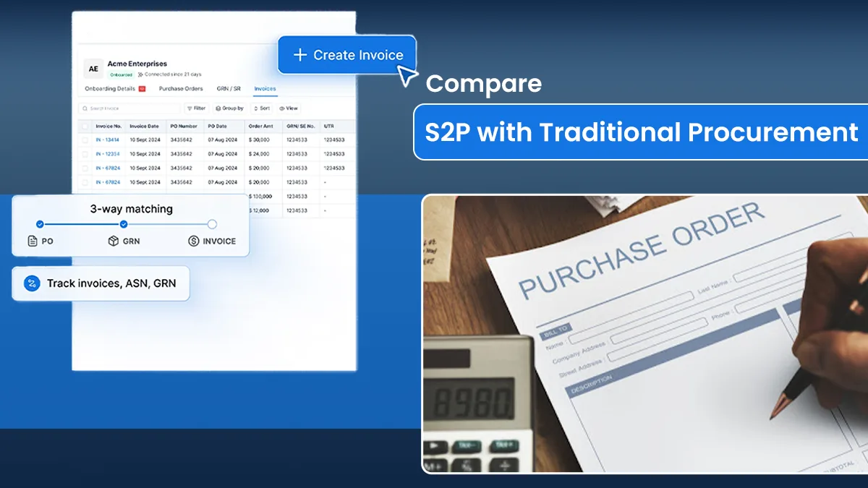Screen dimensions: 868x488
Task: Click the blue Track invoices circular icon
Action: 31,283
